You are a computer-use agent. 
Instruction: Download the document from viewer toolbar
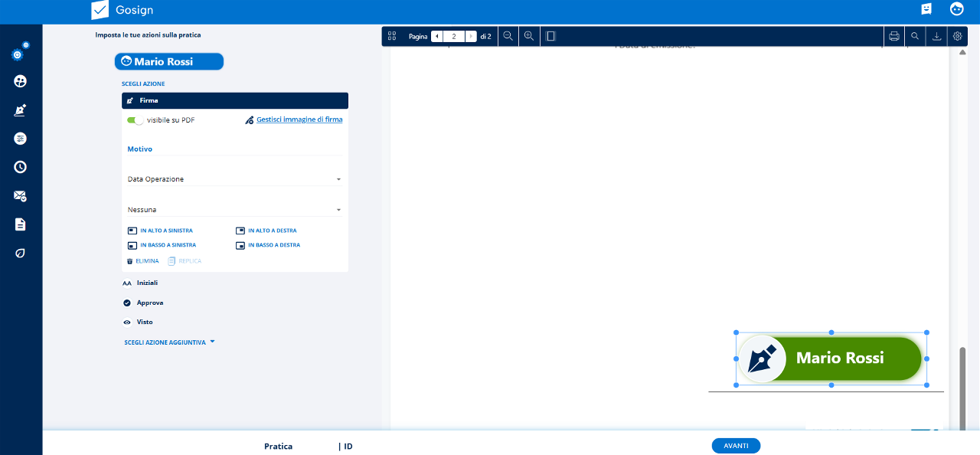point(936,36)
